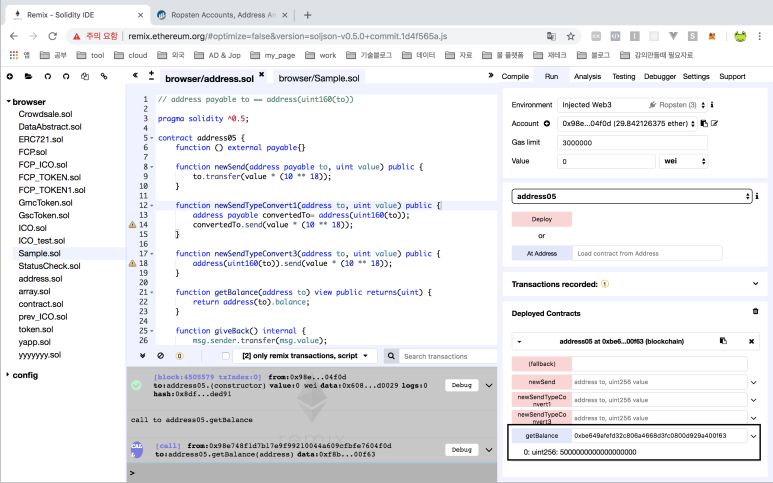Clear deployed contracts with trash icon
The image size is (773, 483).
coord(755,311)
